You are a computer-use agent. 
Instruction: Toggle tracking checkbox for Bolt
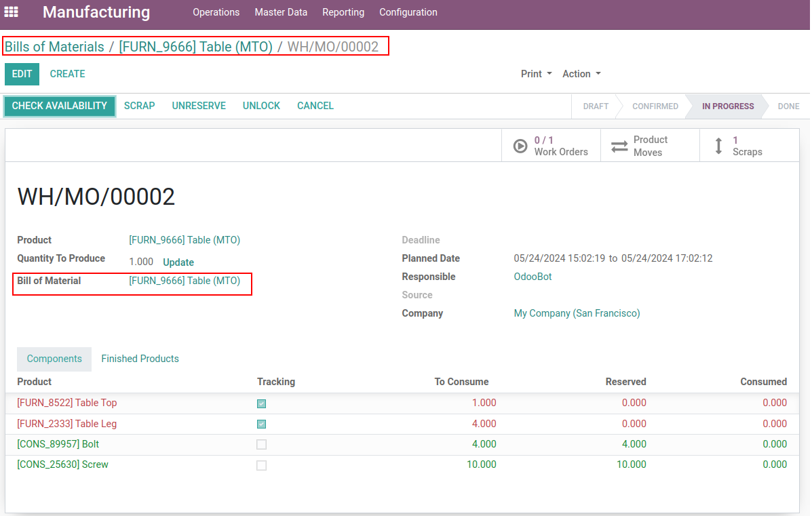pos(261,445)
